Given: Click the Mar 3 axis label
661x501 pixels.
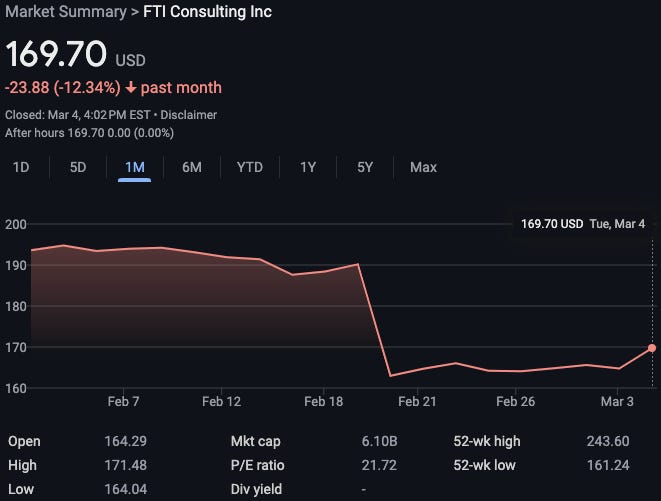Looking at the screenshot, I should (617, 401).
